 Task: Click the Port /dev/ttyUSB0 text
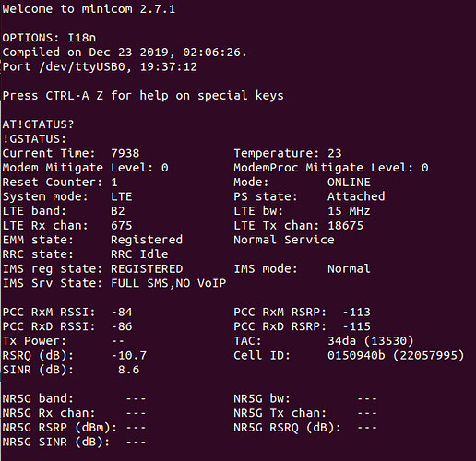[64, 66]
